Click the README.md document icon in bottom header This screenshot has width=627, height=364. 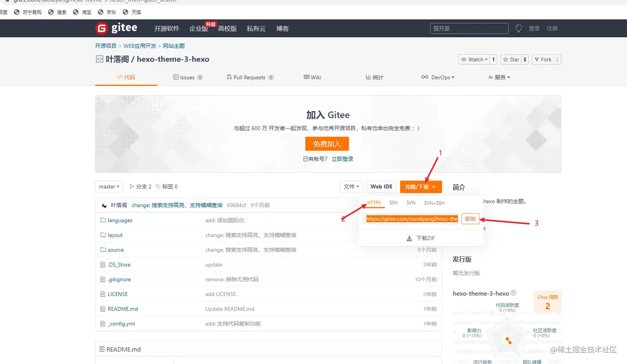(x=102, y=349)
